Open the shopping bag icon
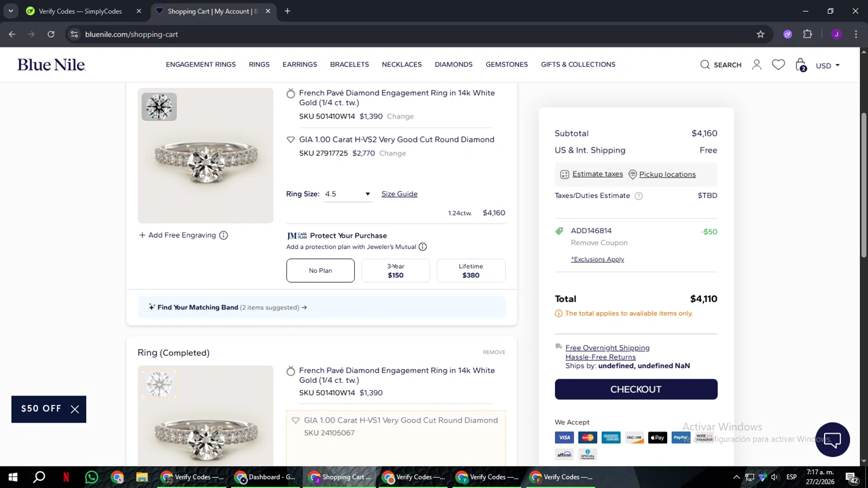This screenshot has height=488, width=868. tap(801, 65)
